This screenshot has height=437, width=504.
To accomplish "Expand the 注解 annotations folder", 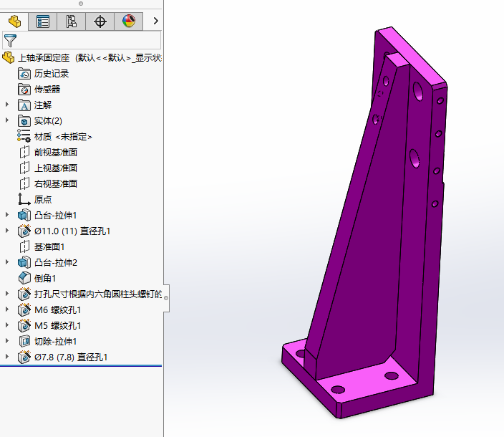I will (x=7, y=105).
